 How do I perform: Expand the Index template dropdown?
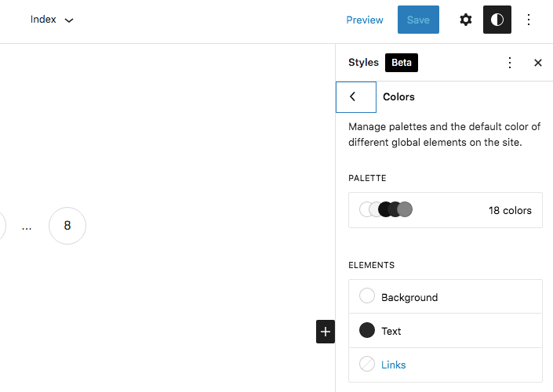pyautogui.click(x=53, y=20)
